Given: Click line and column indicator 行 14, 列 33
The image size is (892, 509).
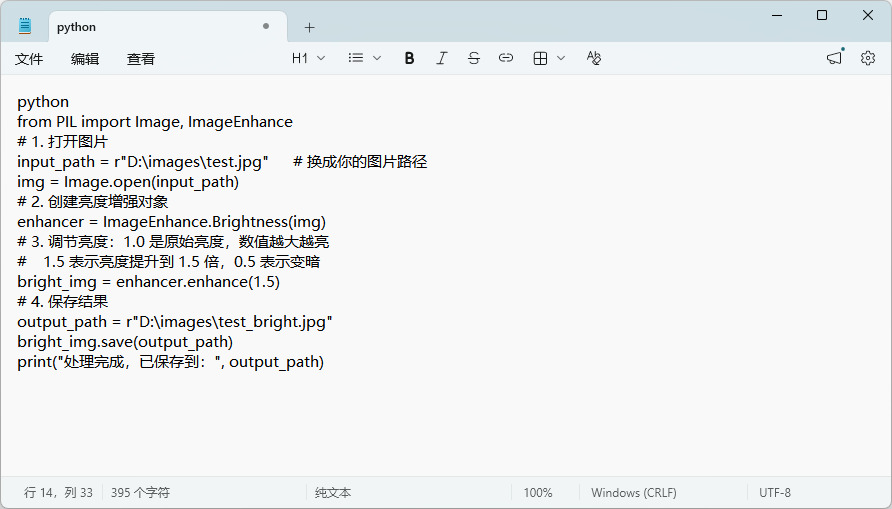Looking at the screenshot, I should coord(58,493).
